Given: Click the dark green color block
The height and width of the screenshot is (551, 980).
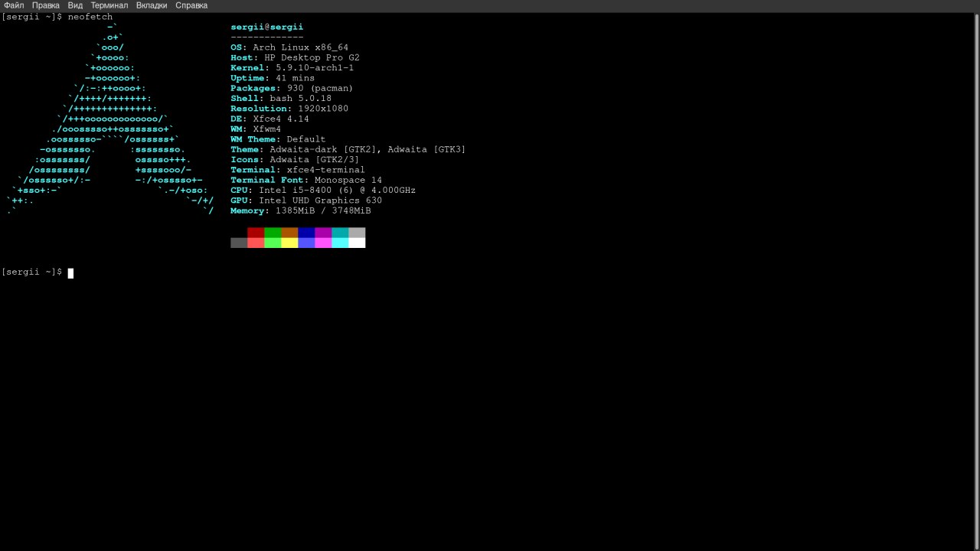Looking at the screenshot, I should [273, 233].
